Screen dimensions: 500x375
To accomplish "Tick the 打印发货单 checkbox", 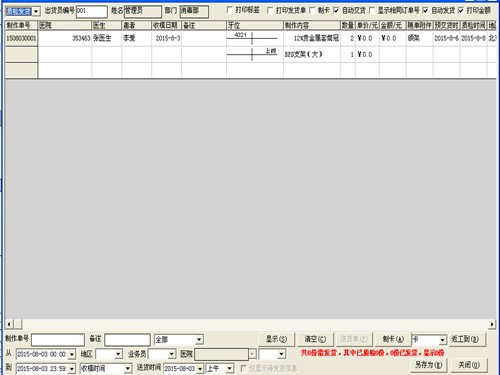I will 270,11.
